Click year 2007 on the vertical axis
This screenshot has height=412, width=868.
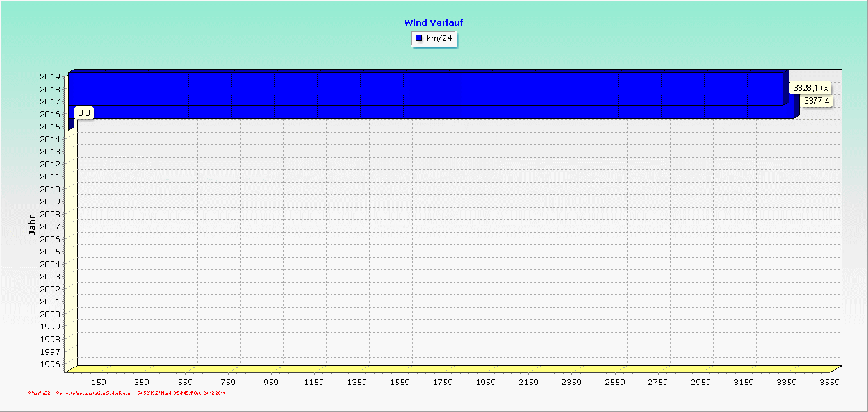coord(50,227)
